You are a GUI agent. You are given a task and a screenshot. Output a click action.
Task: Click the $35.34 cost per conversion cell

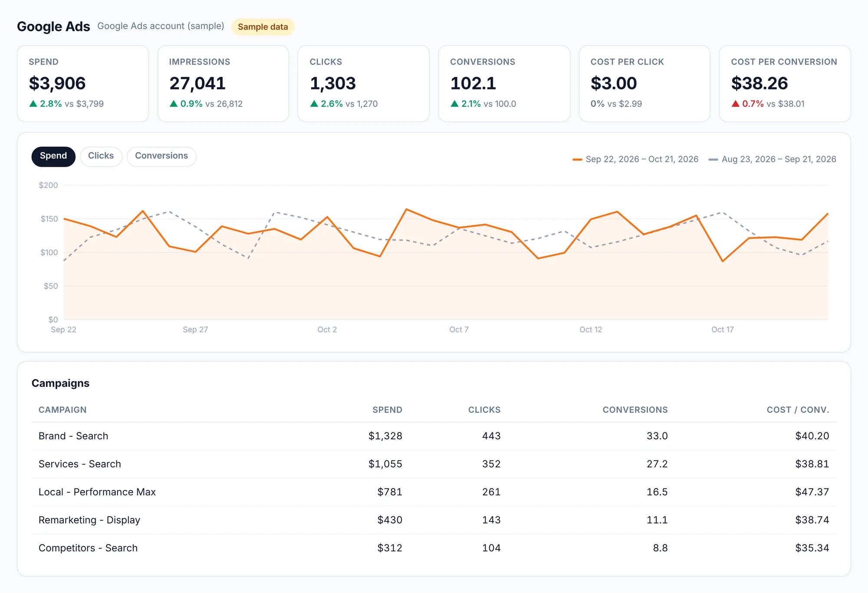(812, 548)
